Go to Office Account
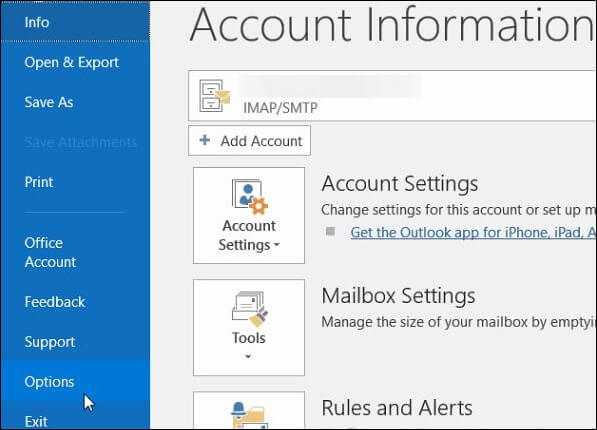 75,252
